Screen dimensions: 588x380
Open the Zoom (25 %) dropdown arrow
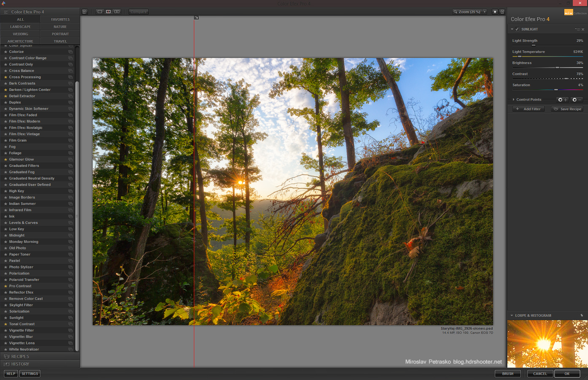point(485,12)
